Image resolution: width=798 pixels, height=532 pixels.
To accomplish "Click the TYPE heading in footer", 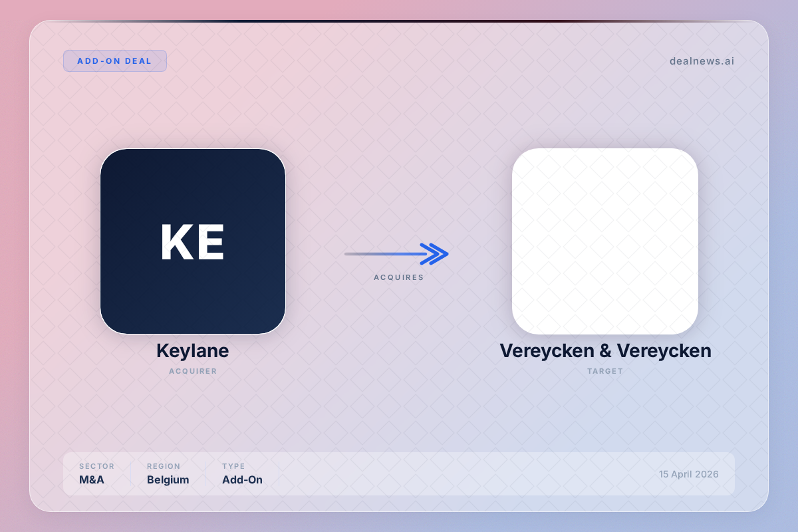I will coord(233,466).
